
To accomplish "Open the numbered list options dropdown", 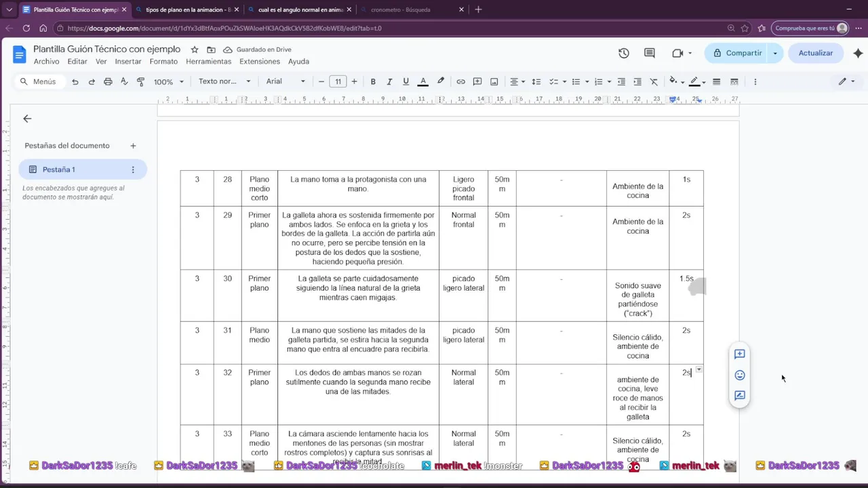I will (601, 81).
